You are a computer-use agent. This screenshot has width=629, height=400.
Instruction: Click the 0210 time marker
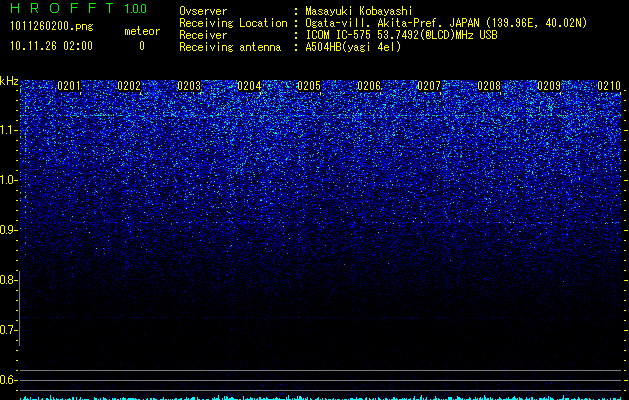point(609,86)
